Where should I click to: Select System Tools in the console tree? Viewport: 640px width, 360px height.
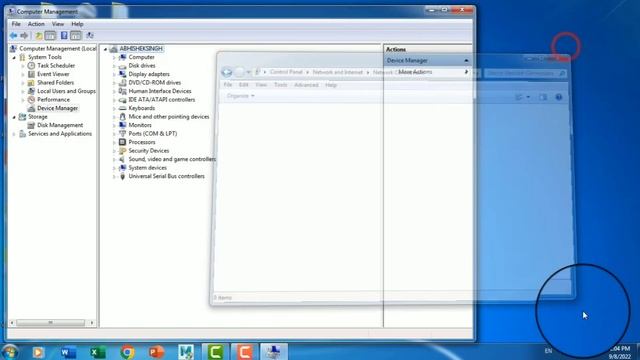click(x=44, y=57)
